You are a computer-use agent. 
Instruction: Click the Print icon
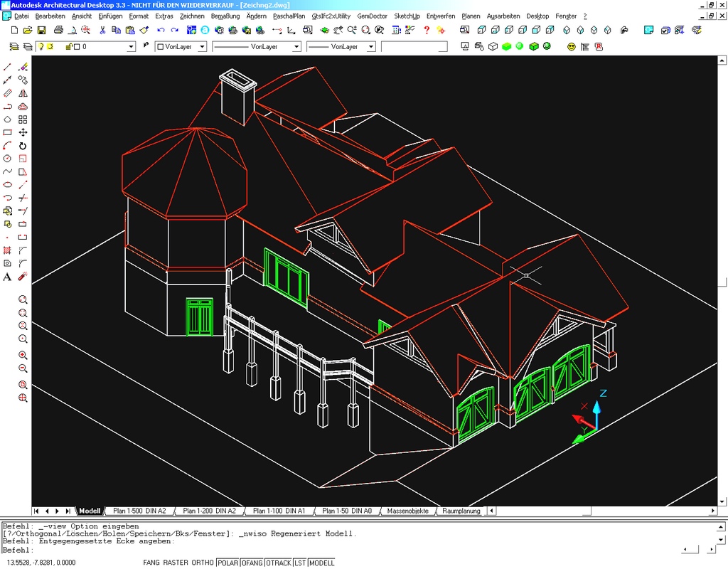[58, 30]
